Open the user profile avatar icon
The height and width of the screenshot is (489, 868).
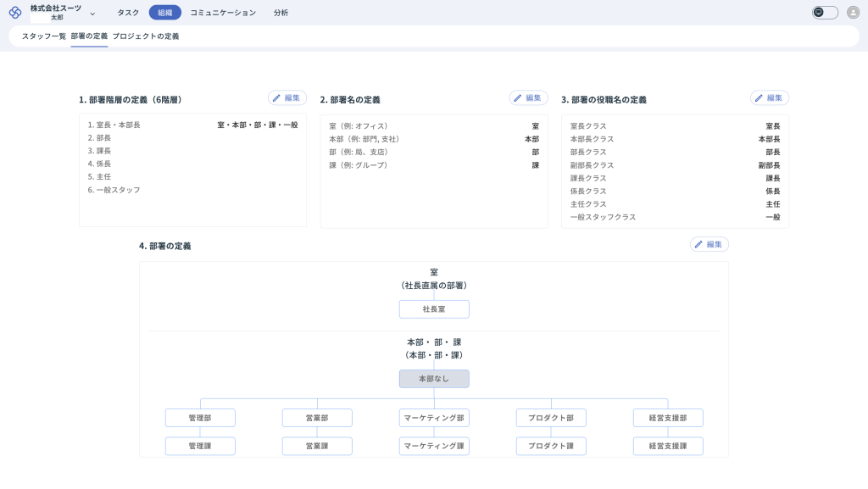pos(853,13)
